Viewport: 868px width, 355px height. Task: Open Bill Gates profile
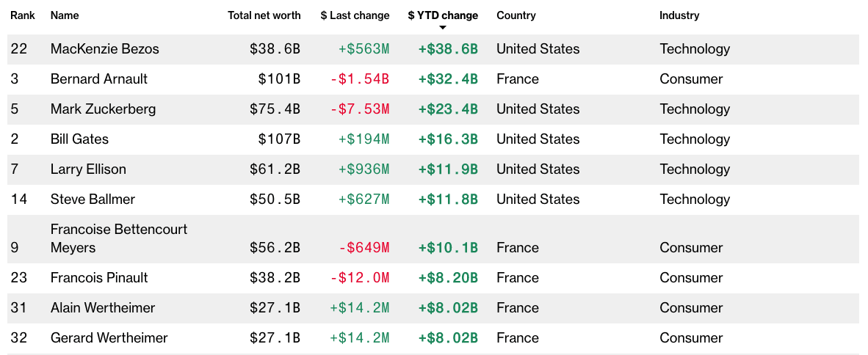click(79, 139)
